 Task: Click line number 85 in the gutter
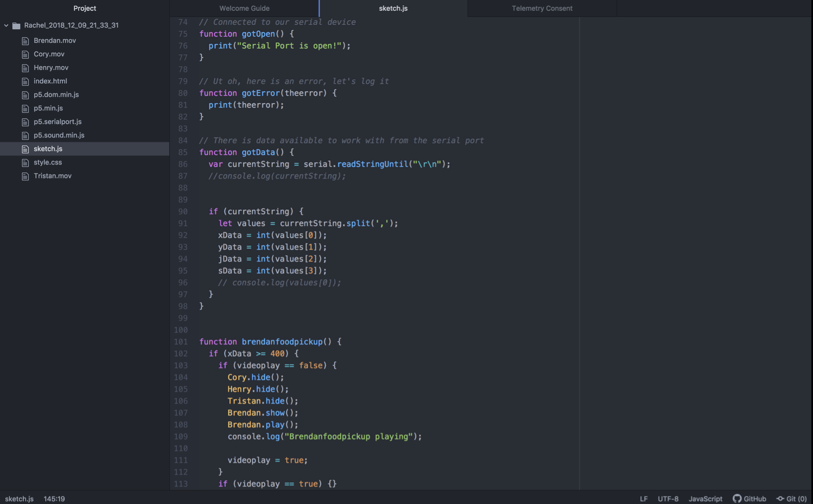point(183,152)
